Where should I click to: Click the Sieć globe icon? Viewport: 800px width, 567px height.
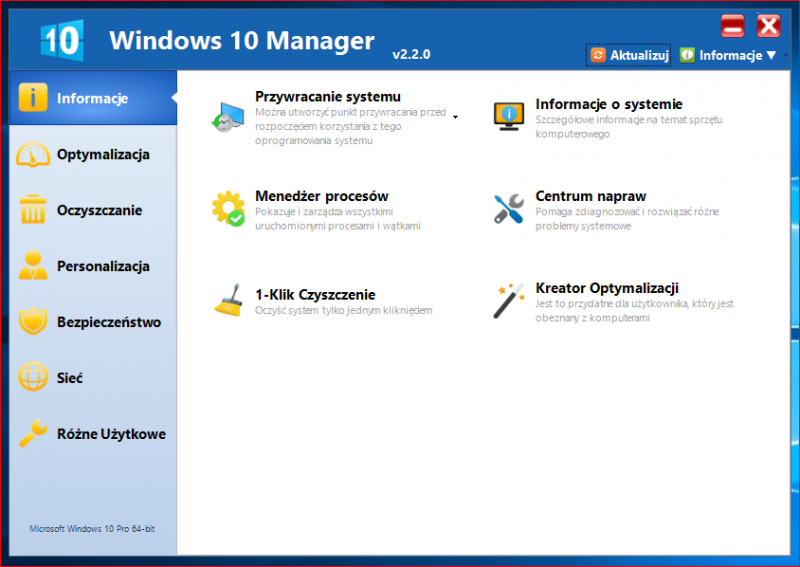click(33, 377)
